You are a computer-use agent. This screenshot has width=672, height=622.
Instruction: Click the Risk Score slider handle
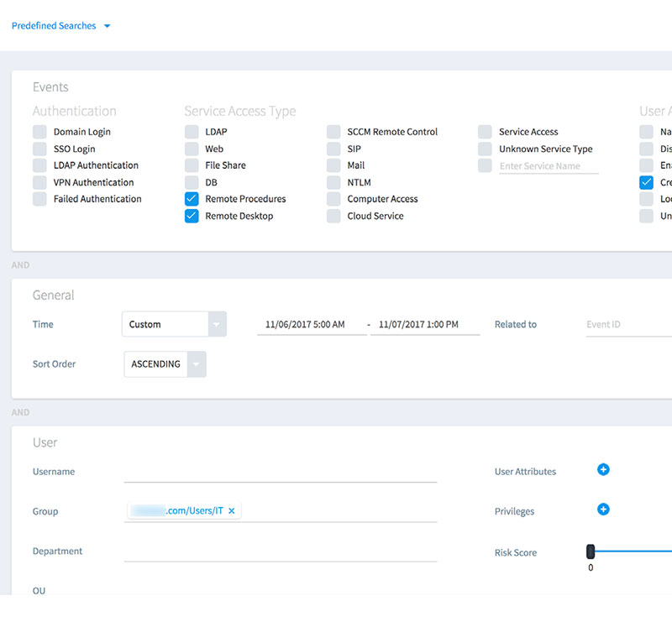pyautogui.click(x=591, y=551)
